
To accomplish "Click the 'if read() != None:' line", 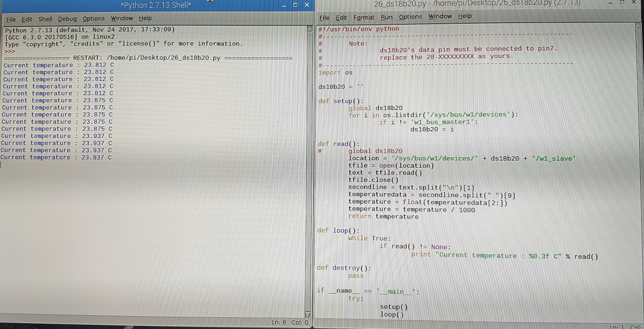I will (415, 247).
